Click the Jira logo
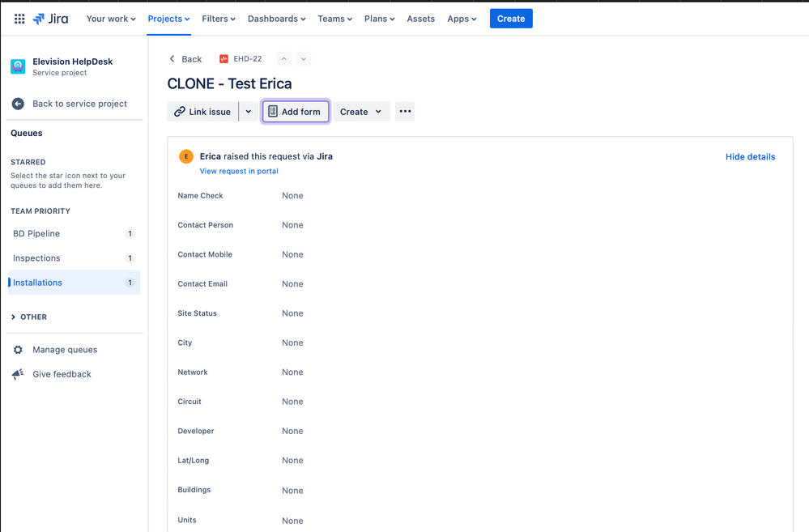Screen dimensions: 809x532 point(50,19)
